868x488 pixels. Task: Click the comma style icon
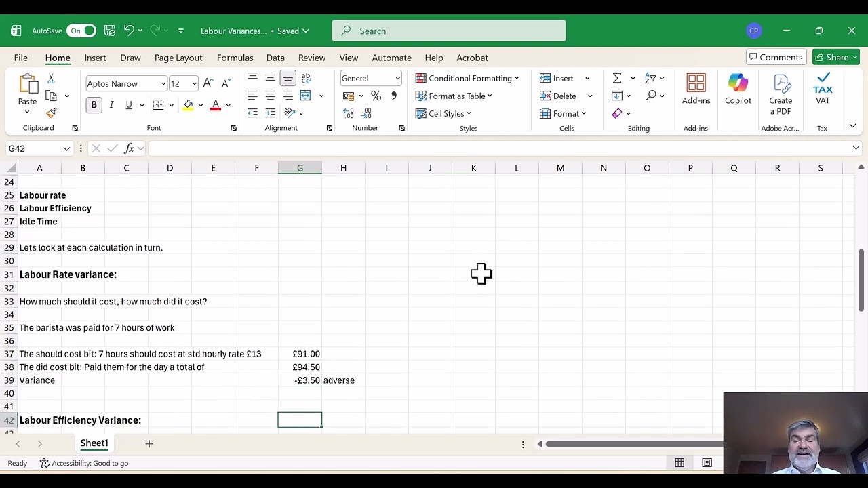coord(393,96)
